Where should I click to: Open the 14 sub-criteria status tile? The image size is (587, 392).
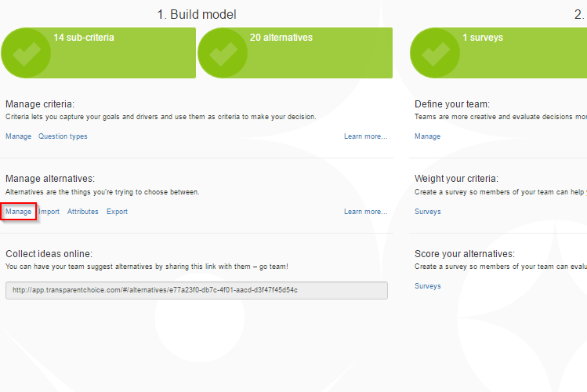(x=99, y=53)
